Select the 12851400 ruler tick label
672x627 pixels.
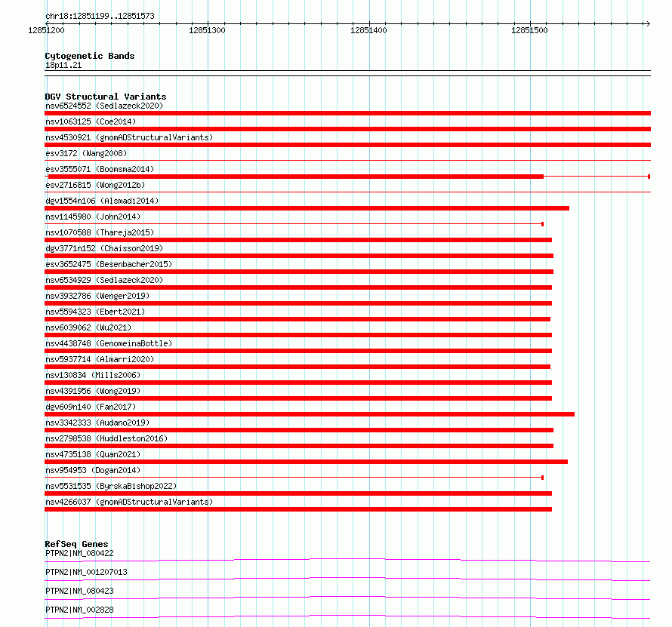pos(368,30)
